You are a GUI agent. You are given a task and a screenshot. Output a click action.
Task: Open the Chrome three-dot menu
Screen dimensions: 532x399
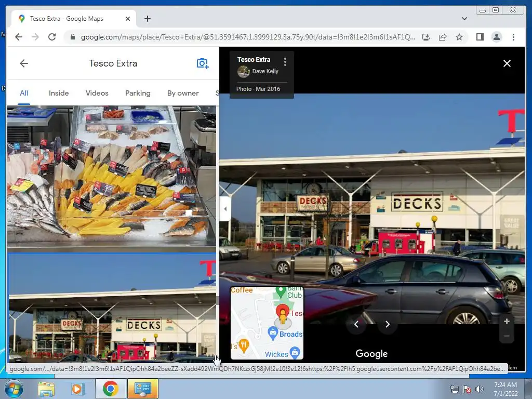513,37
